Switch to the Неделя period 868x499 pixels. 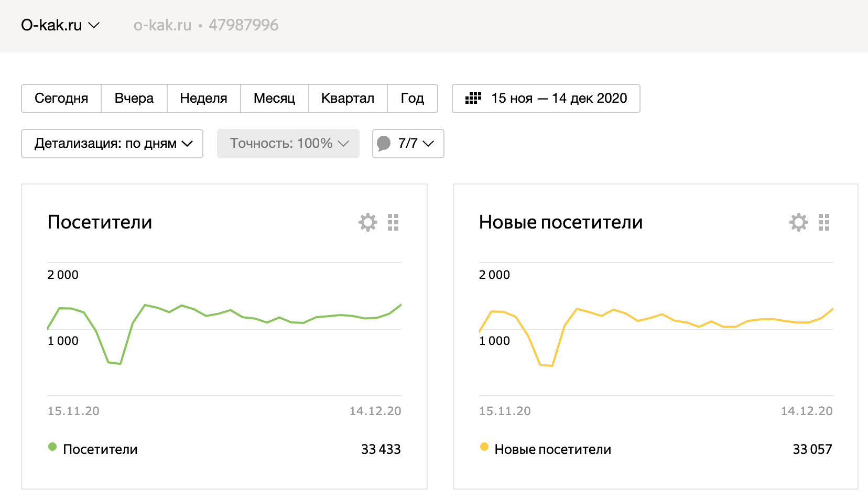[203, 99]
